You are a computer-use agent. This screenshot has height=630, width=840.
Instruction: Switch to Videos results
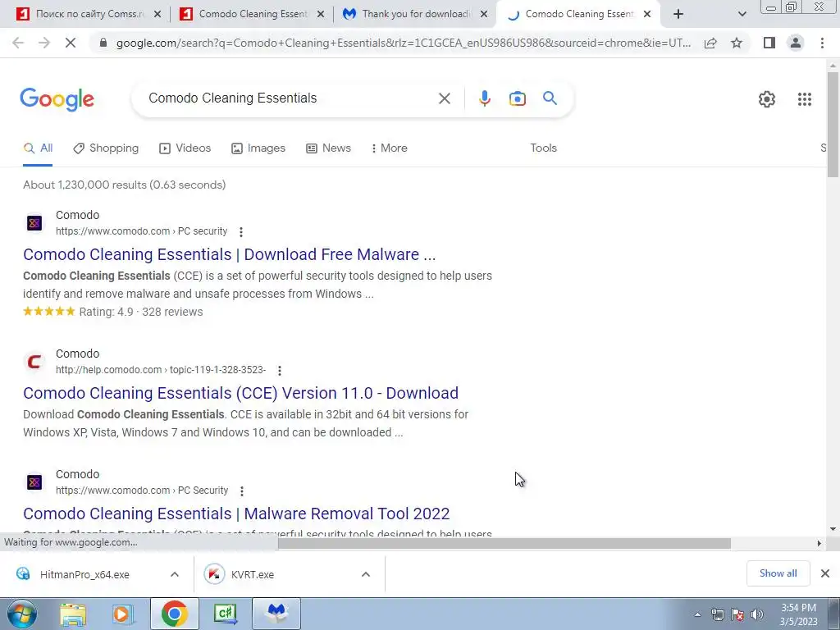(185, 148)
